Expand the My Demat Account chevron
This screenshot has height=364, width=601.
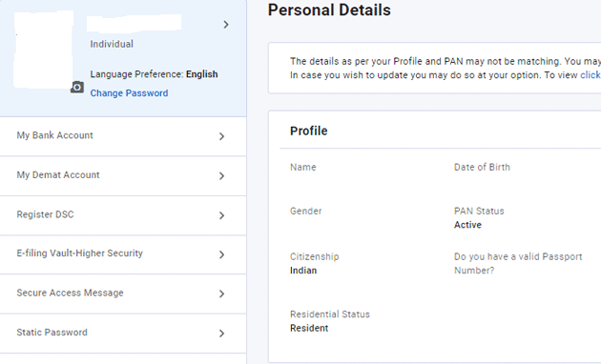(x=221, y=176)
